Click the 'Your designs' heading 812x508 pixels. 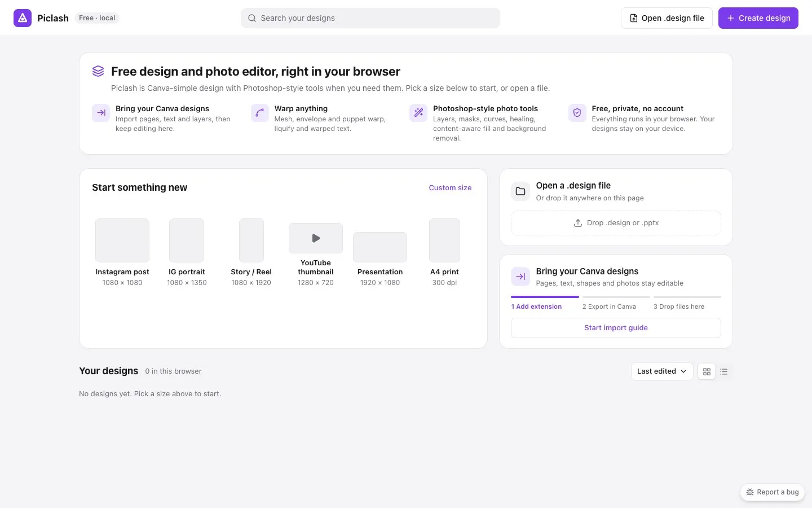[109, 371]
